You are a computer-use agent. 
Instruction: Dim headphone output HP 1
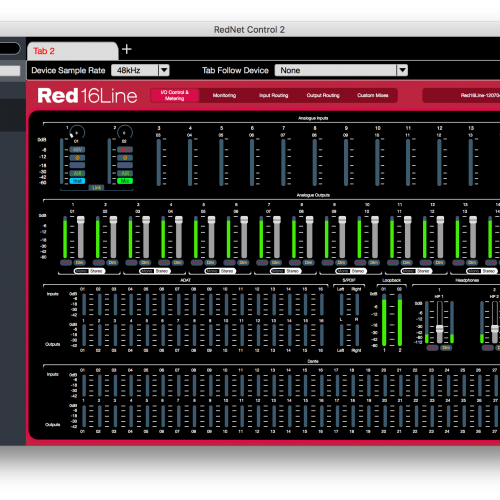point(446,348)
